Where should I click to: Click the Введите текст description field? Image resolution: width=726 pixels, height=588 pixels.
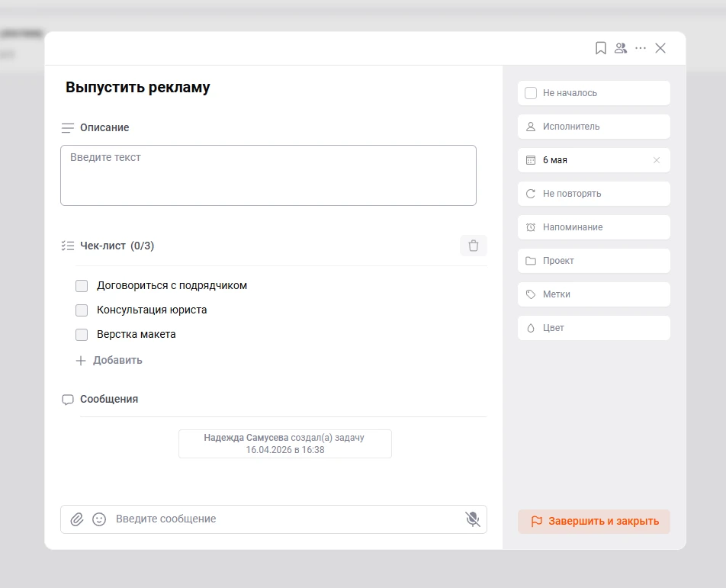point(268,175)
